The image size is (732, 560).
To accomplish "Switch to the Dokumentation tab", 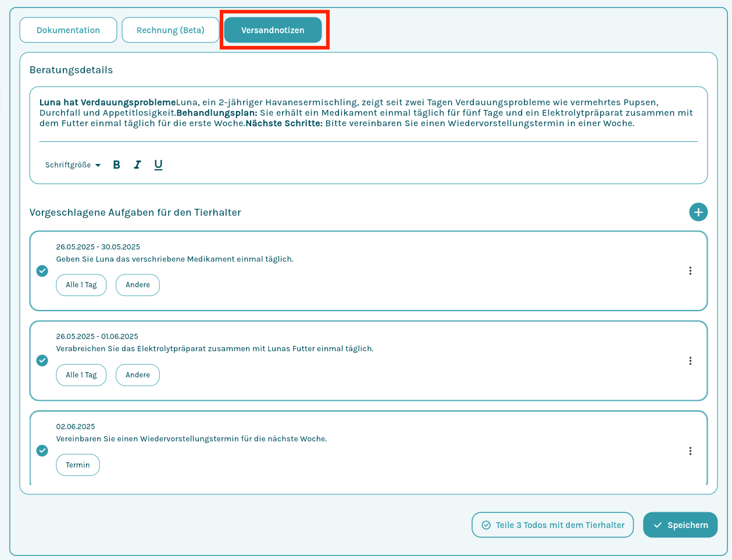I will pos(68,30).
